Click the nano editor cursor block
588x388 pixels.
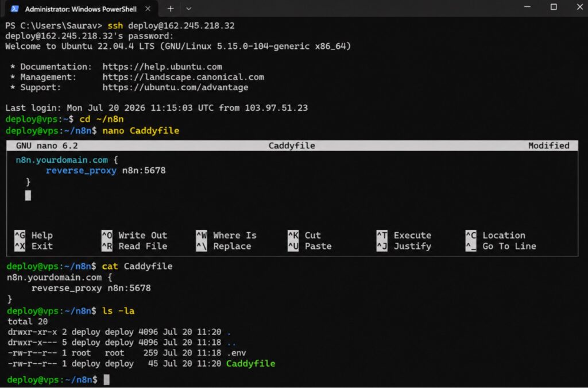pyautogui.click(x=28, y=195)
